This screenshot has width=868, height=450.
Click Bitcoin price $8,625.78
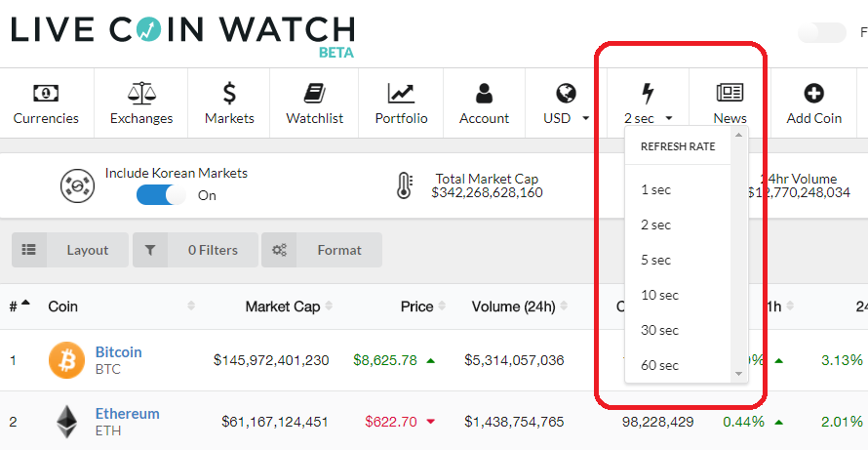[384, 361]
